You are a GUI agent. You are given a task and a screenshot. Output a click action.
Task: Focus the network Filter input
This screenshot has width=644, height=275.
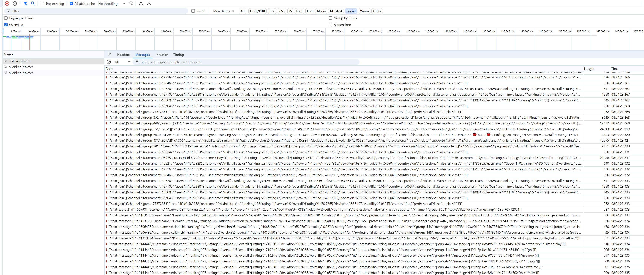point(96,11)
